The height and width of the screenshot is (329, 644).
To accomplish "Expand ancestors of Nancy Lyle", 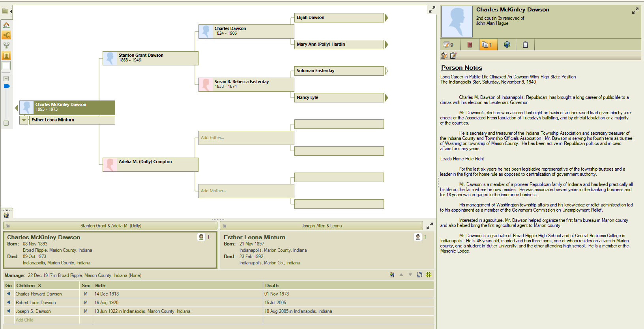I will pos(387,98).
